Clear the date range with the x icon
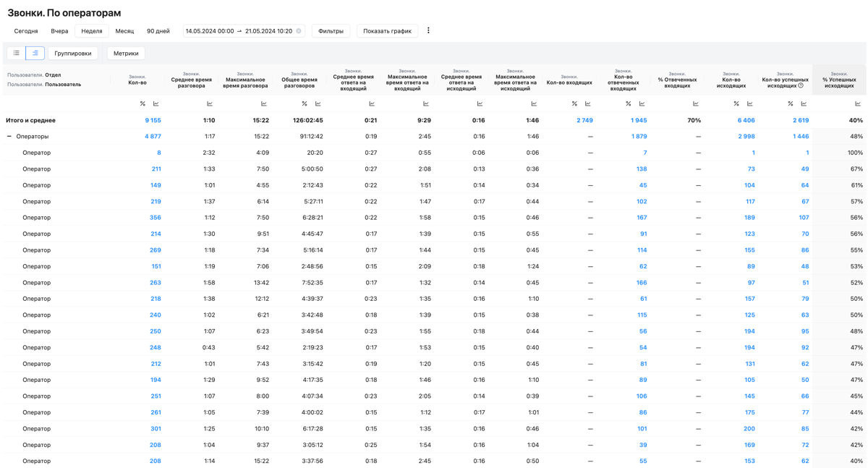 tap(299, 31)
